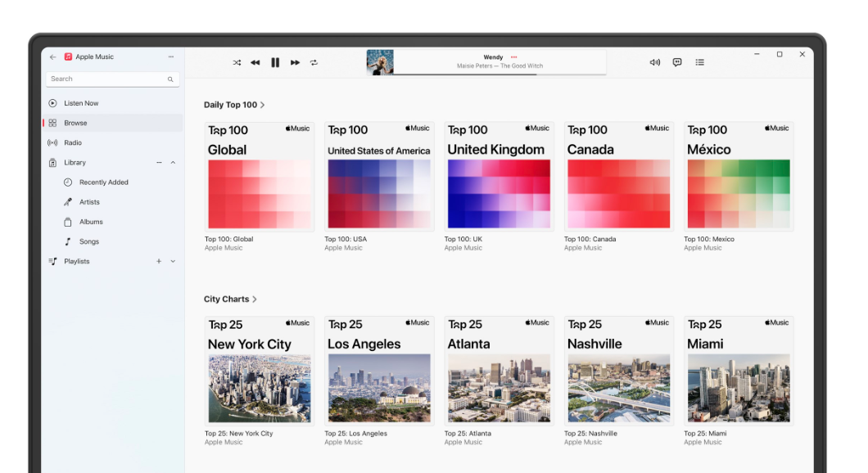Open Top 25 Nashville cover
868x473 pixels.
pos(619,371)
